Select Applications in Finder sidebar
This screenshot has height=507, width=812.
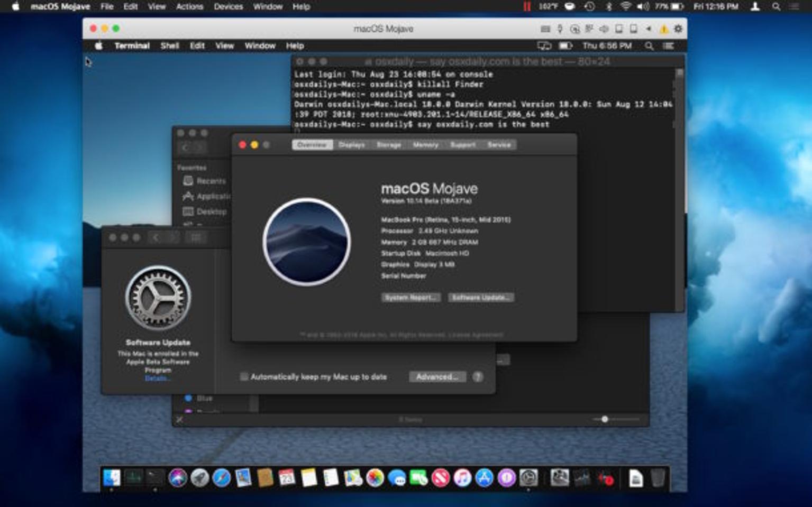(206, 196)
